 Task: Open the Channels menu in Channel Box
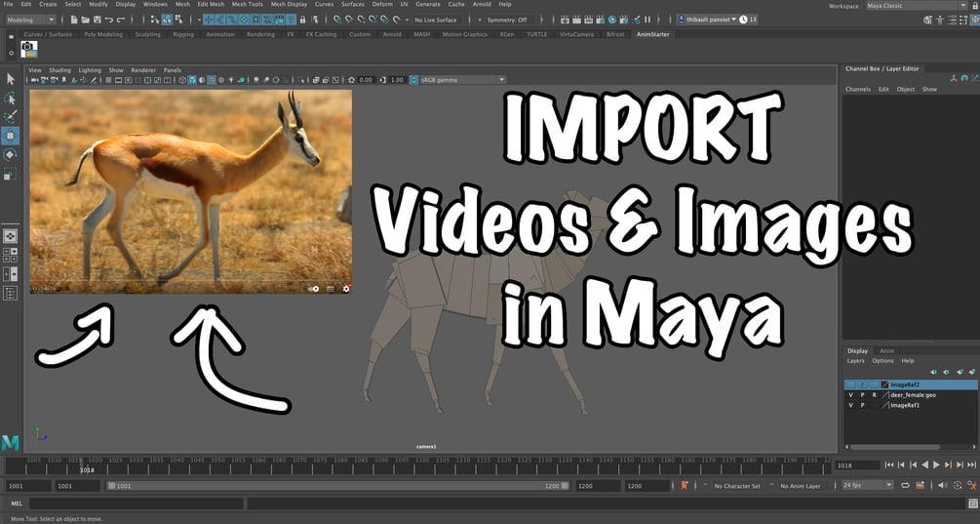pos(857,90)
